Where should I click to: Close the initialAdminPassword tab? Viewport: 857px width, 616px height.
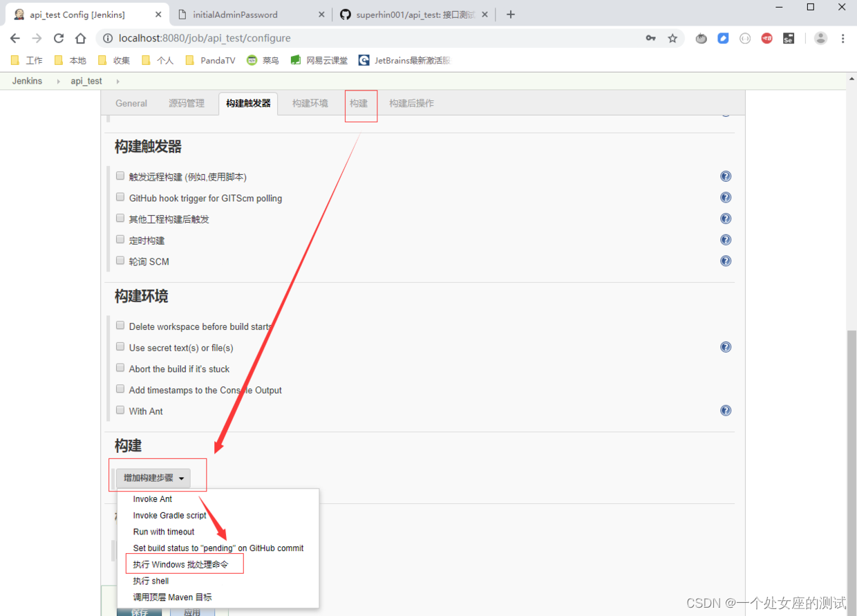[321, 15]
